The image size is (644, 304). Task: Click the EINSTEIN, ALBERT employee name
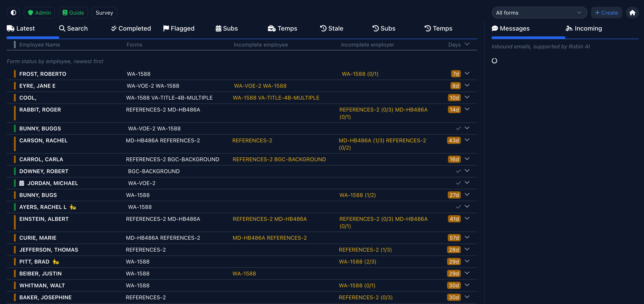[44, 219]
